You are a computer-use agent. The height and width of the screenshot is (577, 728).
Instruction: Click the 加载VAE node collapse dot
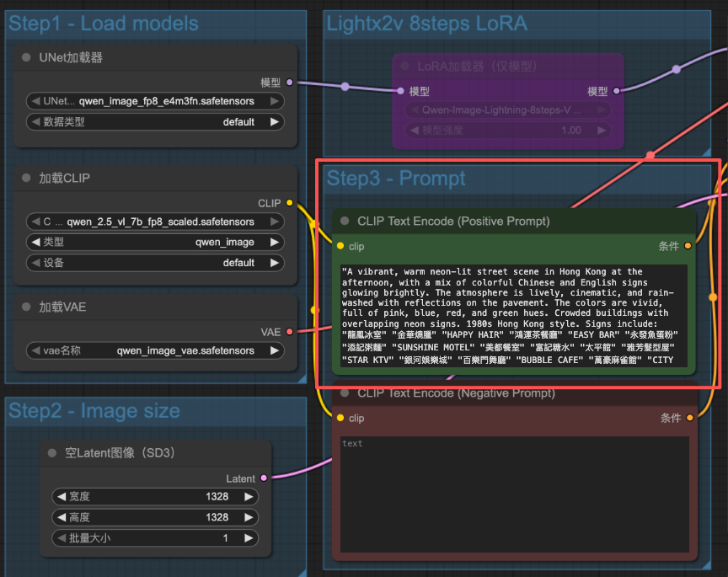coord(27,307)
